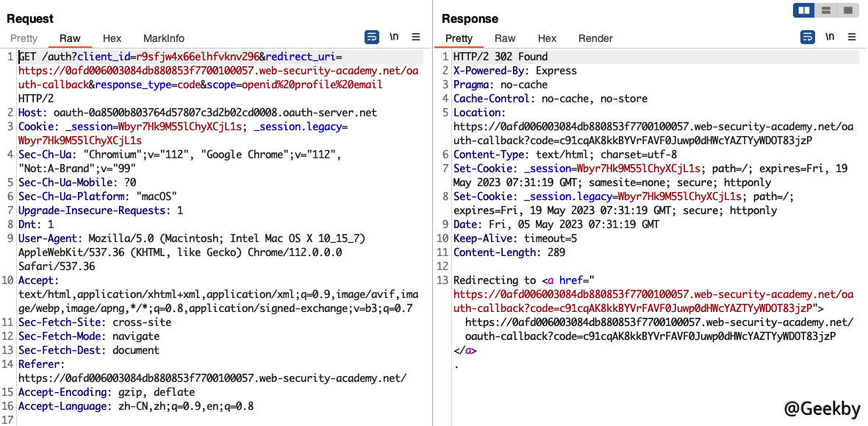Viewport: 868px width, 426px height.
Task: Select side-by-side split layout icon
Action: pyautogui.click(x=804, y=10)
